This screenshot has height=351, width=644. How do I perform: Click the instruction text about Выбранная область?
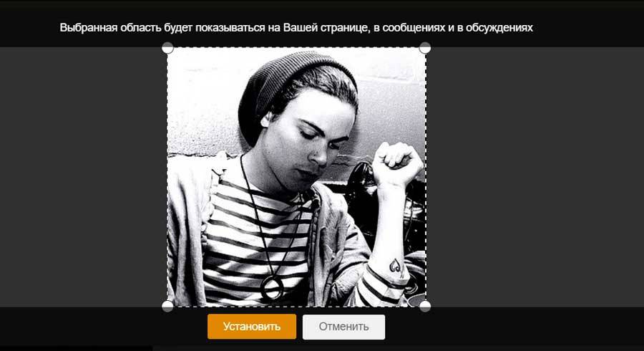tap(296, 27)
